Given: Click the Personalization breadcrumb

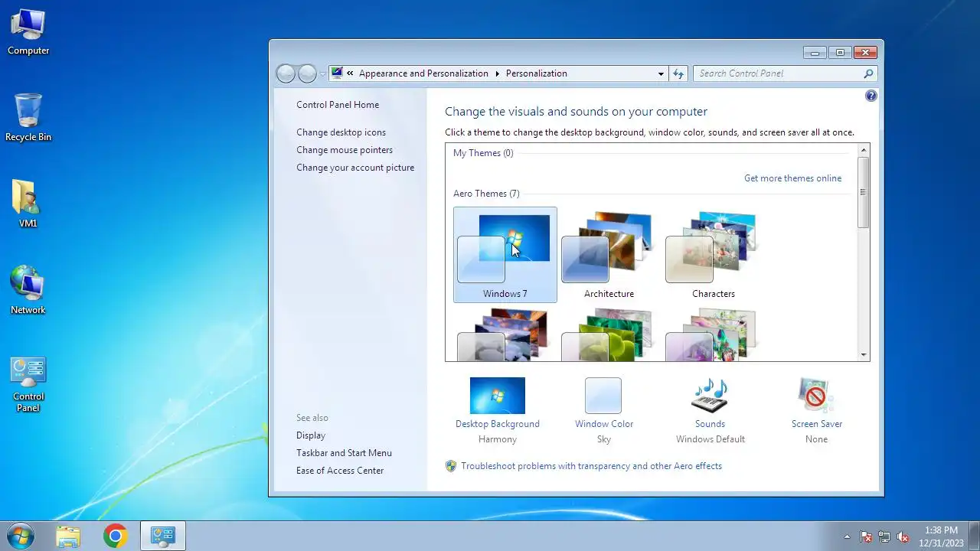Looking at the screenshot, I should point(537,73).
